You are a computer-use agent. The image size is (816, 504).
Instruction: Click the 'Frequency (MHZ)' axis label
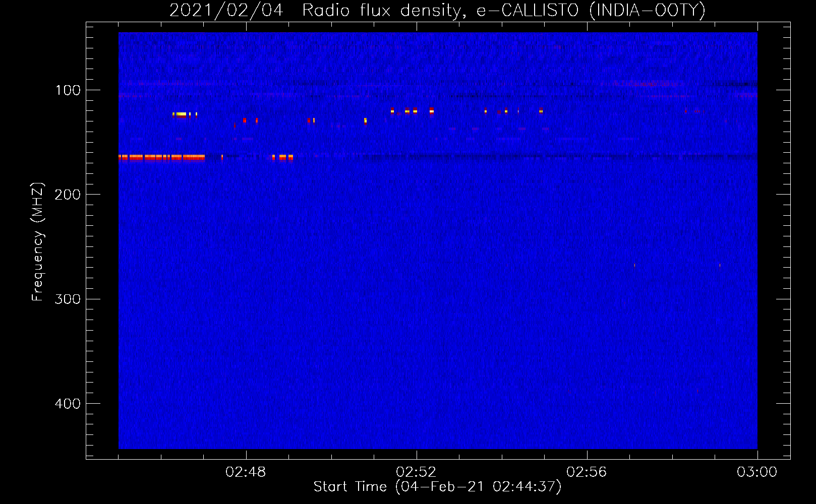37,242
